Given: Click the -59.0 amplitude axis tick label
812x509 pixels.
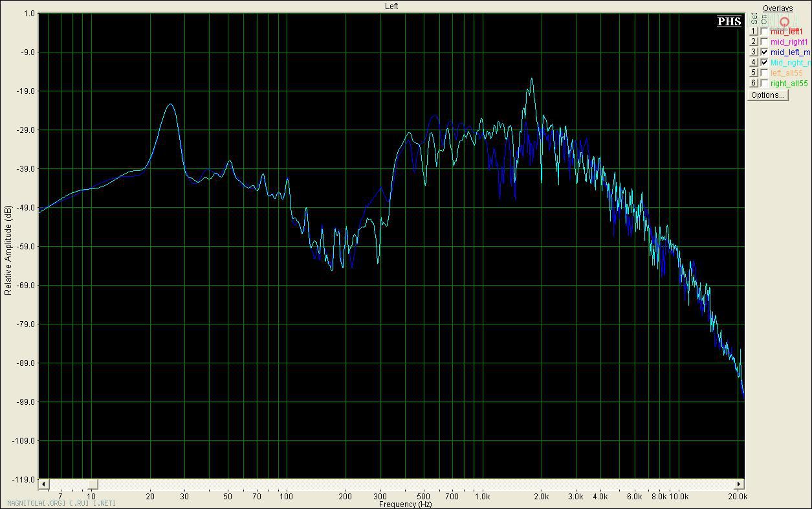Looking at the screenshot, I should click(27, 247).
